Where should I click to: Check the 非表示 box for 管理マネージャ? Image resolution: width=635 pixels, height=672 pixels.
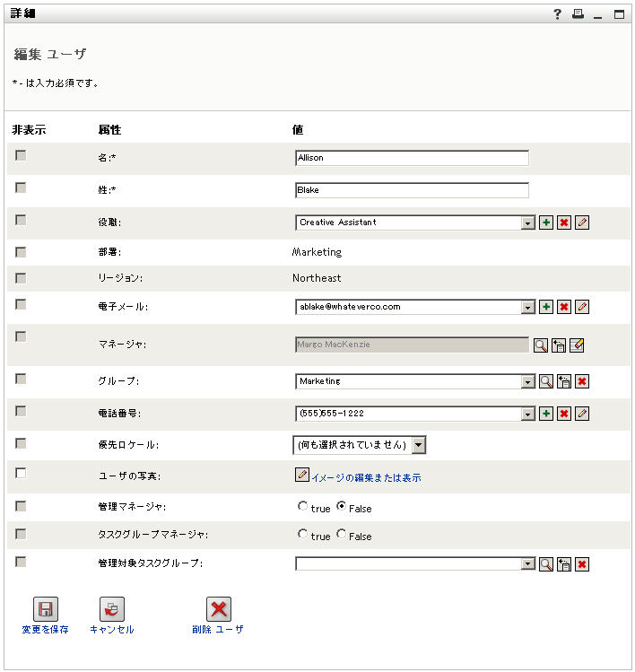click(21, 506)
